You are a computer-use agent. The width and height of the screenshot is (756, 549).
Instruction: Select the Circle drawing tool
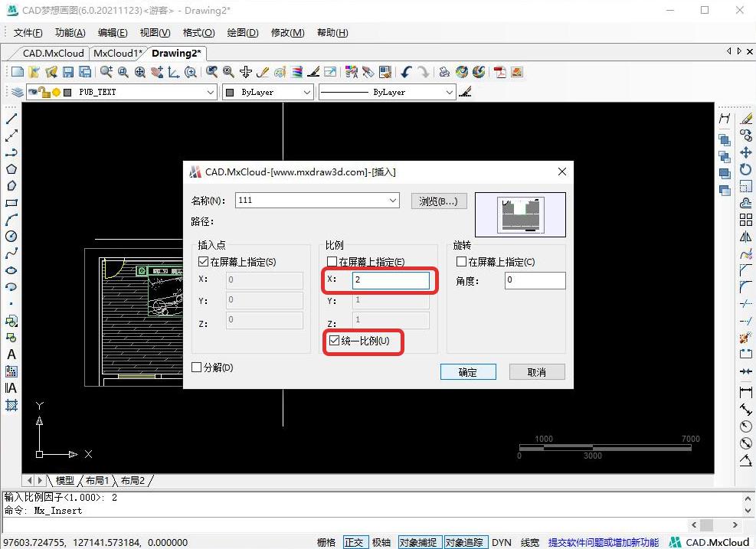point(11,237)
